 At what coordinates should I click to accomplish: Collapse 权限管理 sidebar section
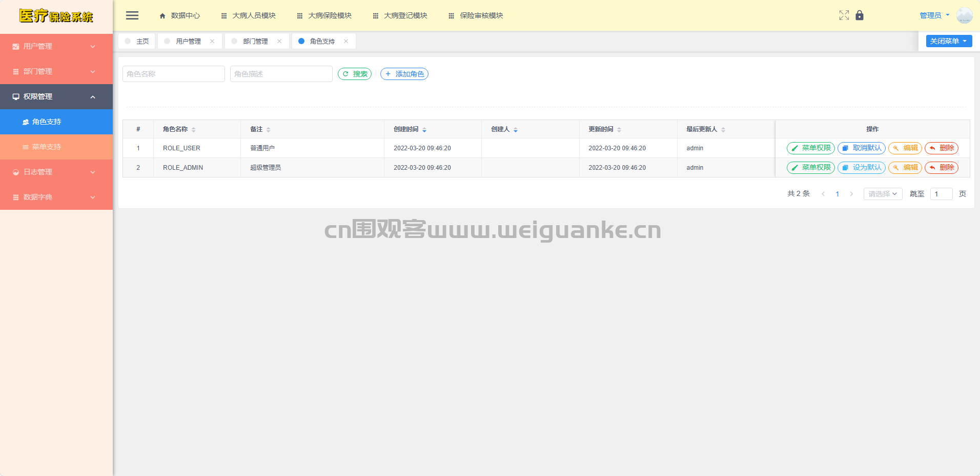point(56,96)
